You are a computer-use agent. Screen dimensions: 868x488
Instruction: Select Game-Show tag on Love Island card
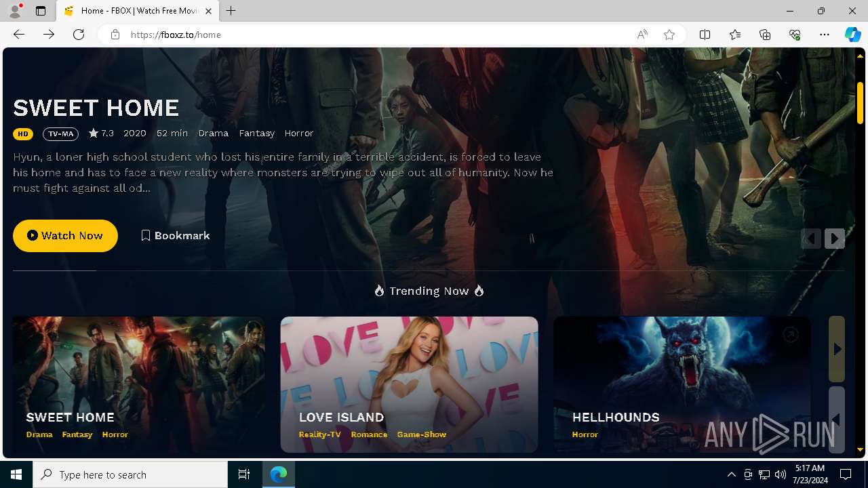pyautogui.click(x=422, y=434)
